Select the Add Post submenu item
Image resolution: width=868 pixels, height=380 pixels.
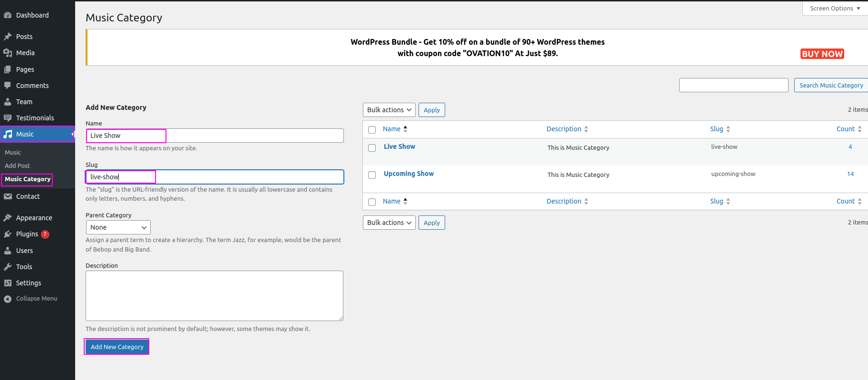17,166
